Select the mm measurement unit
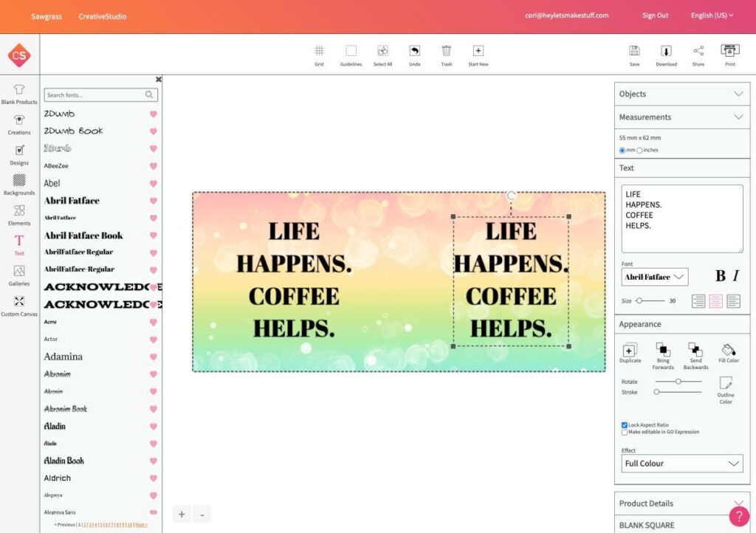Screen dimensions: 756x533 (x=622, y=151)
